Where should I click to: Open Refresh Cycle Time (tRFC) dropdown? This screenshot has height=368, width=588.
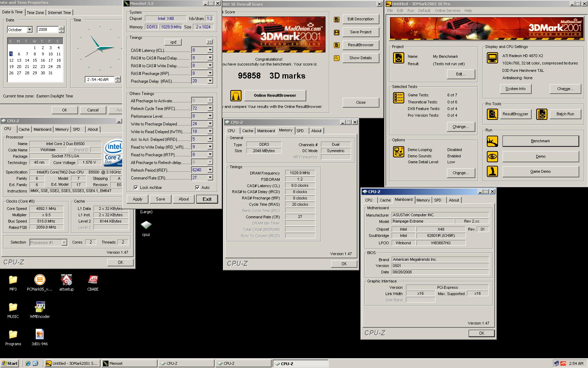click(x=210, y=108)
